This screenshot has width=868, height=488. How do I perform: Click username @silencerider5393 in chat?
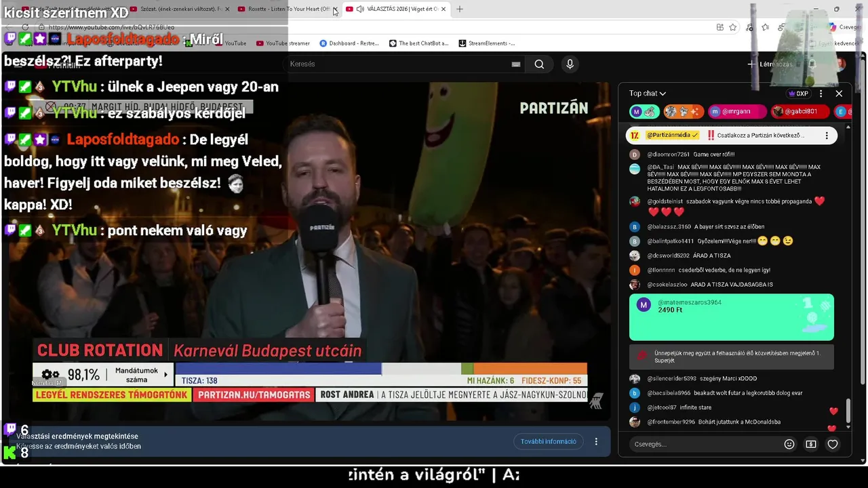[x=671, y=379]
